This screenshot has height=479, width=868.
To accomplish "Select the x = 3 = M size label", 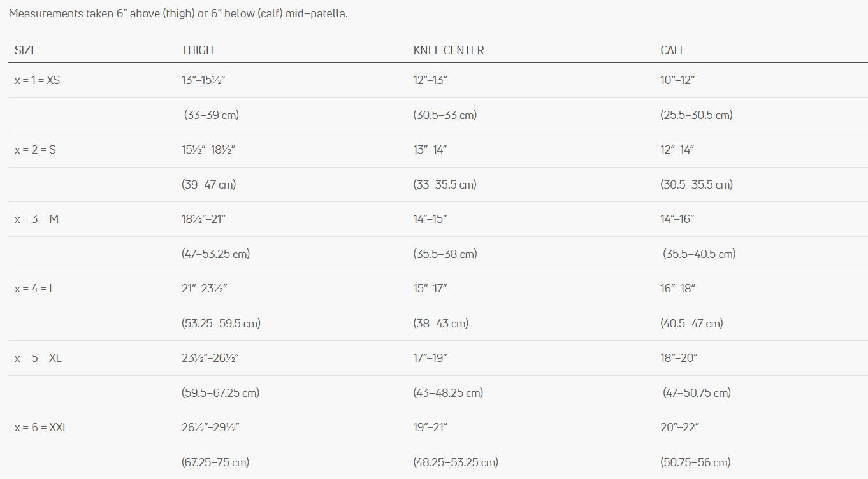I will point(36,219).
